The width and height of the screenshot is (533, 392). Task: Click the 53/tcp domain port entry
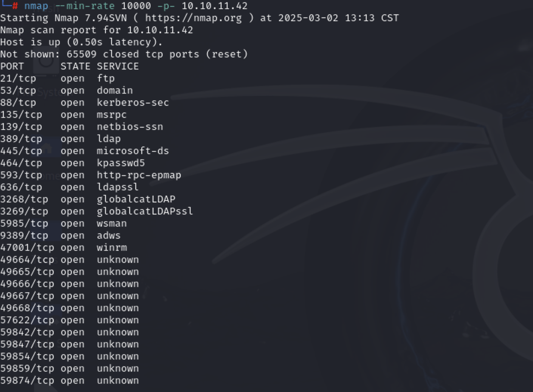pos(67,91)
